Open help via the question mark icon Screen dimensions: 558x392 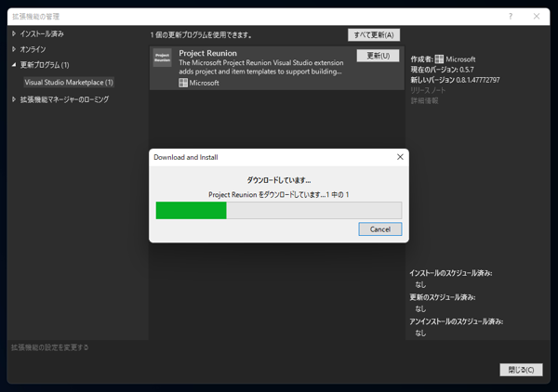pyautogui.click(x=511, y=17)
